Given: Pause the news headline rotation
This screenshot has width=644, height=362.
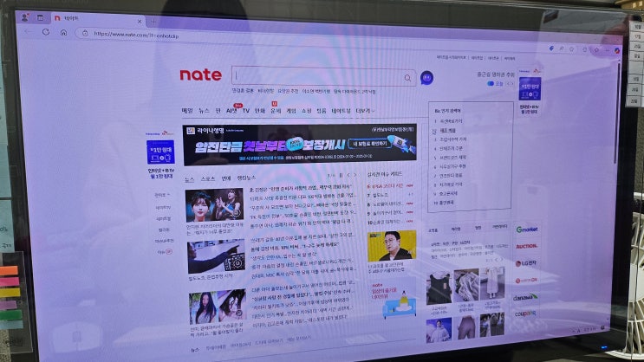Looking at the screenshot, I should tap(341, 175).
